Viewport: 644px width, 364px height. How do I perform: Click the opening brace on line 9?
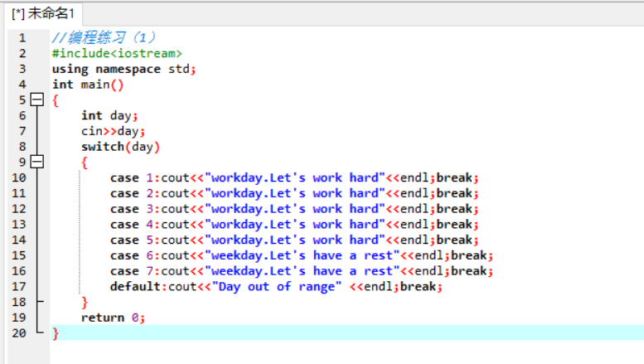click(x=85, y=163)
